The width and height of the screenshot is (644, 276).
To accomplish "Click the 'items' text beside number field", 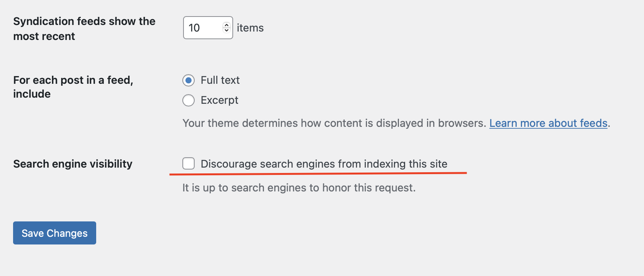I will [x=250, y=28].
